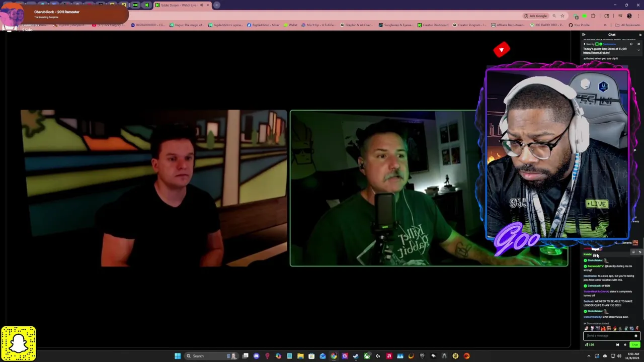Image resolution: width=644 pixels, height=362 pixels.
Task: Open the AMD software taskbar icon
Action: [x=389, y=356]
